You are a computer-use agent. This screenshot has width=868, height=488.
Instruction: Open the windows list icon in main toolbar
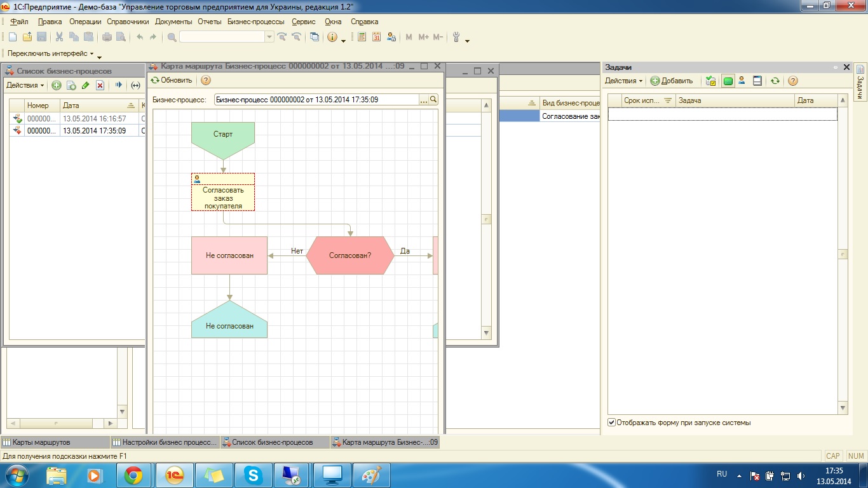[x=314, y=37]
